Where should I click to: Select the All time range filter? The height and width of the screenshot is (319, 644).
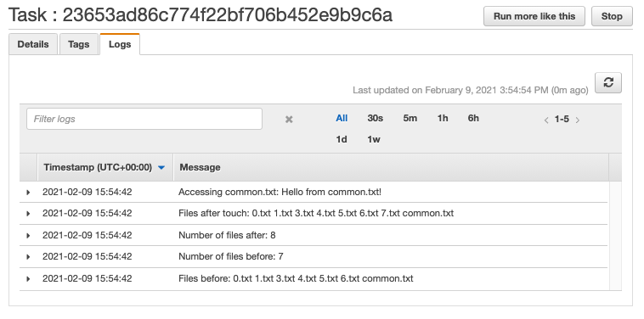pyautogui.click(x=342, y=118)
